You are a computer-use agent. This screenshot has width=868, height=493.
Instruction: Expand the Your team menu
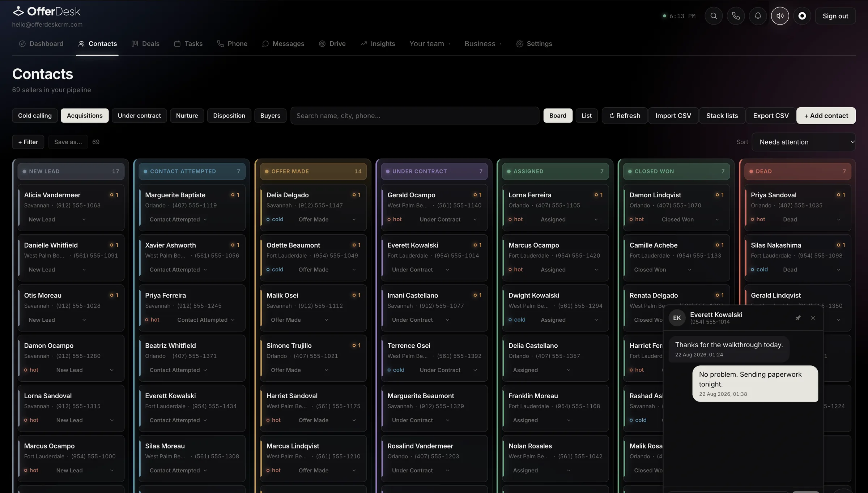click(430, 44)
